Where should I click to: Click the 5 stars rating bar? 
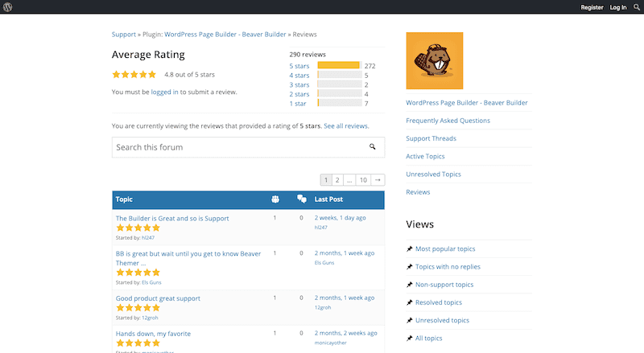(340, 65)
